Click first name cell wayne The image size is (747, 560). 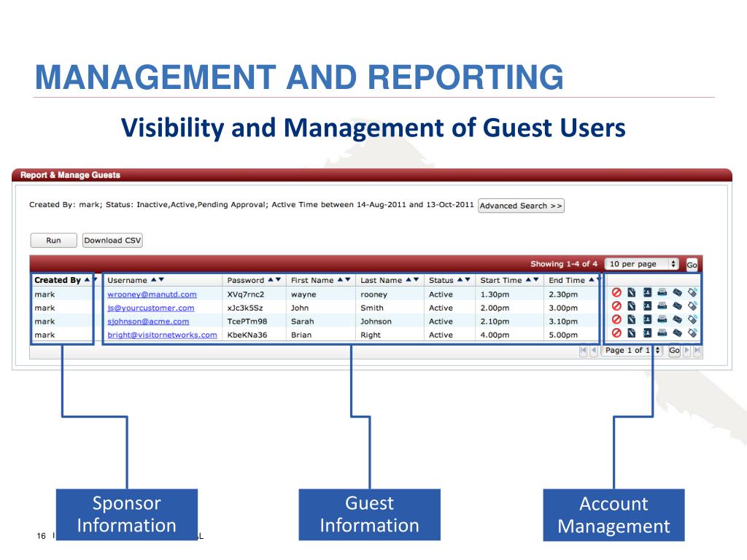303,295
